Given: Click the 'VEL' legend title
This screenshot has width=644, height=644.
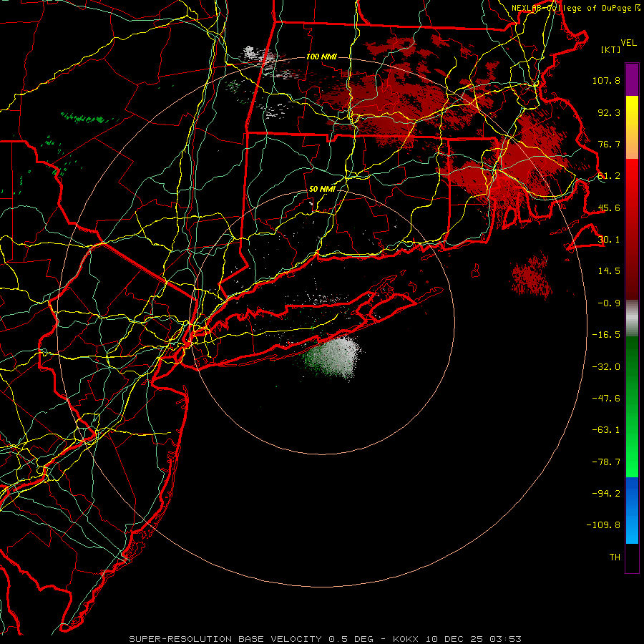Looking at the screenshot, I should (x=628, y=43).
